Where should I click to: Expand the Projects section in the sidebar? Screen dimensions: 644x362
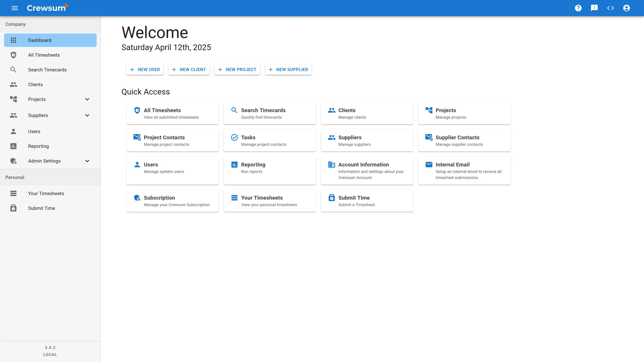(x=87, y=99)
